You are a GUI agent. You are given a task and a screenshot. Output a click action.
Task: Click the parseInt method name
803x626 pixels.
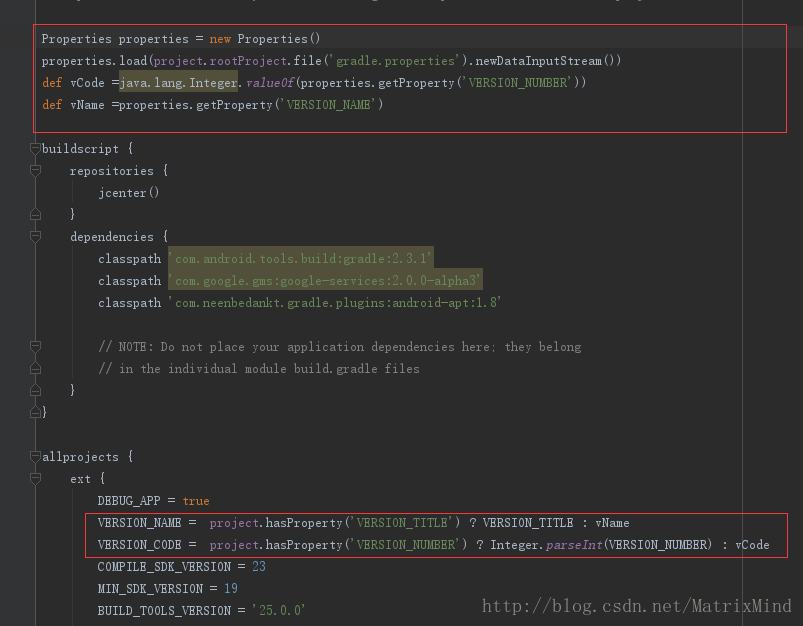(574, 545)
